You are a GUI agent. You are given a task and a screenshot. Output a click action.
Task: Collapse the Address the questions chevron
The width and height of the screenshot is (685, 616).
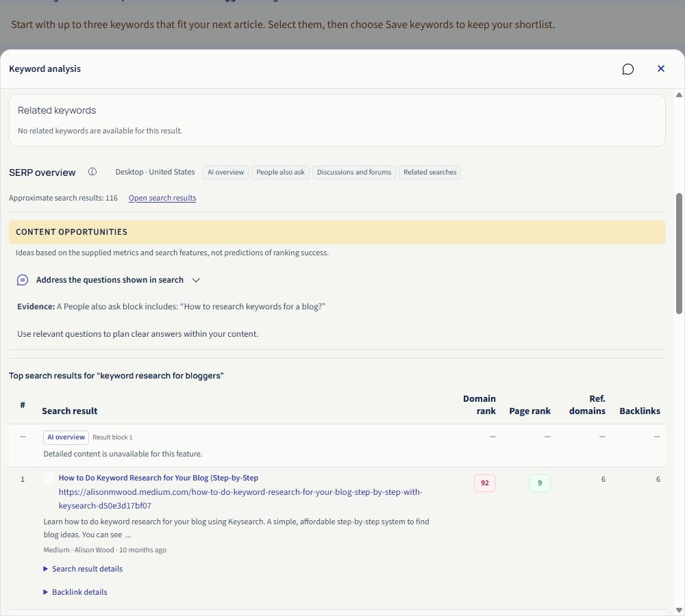click(196, 280)
